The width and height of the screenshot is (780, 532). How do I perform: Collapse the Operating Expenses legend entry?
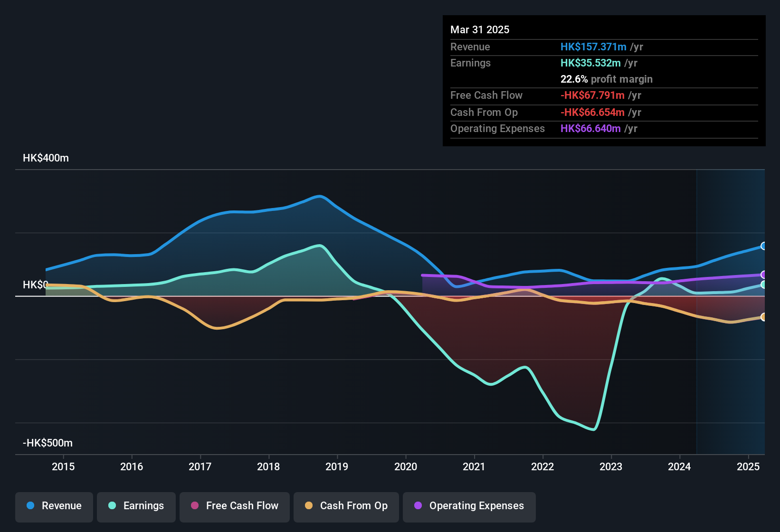coord(469,506)
